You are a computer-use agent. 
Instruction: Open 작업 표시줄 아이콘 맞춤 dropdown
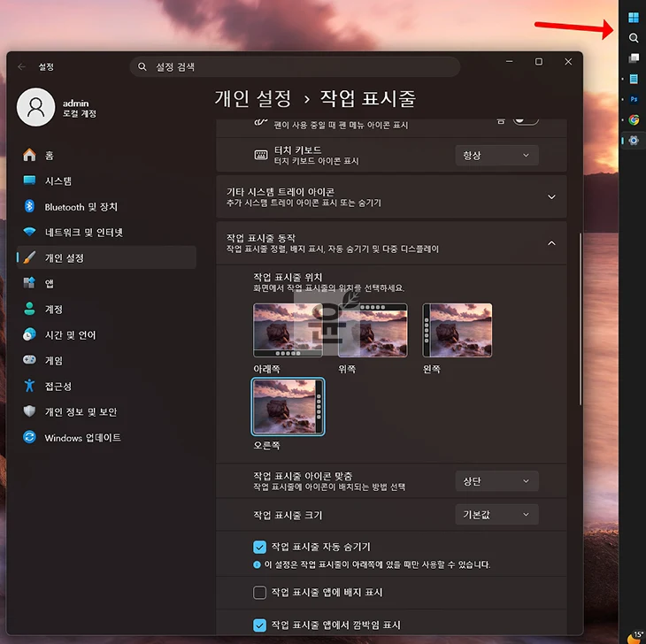[x=496, y=481]
